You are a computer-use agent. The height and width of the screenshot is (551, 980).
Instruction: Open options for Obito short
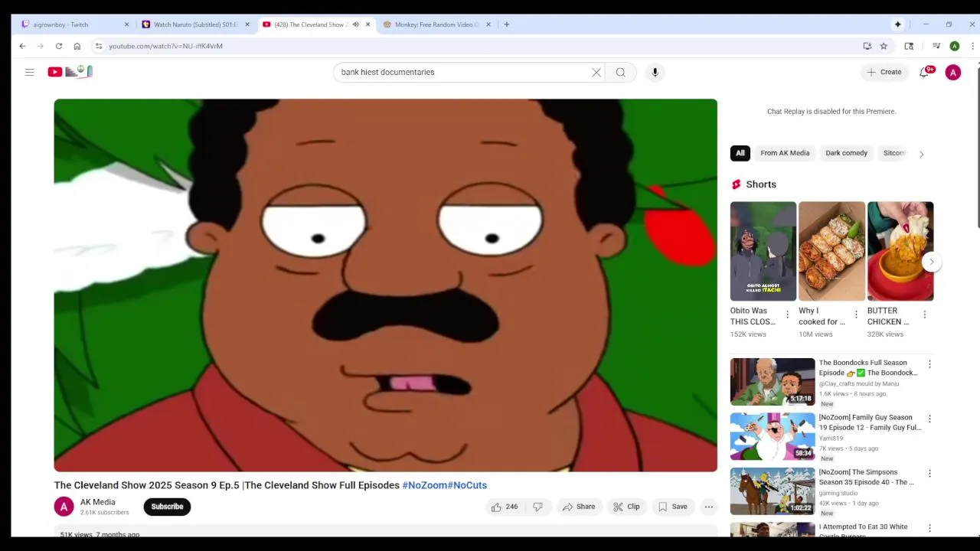tap(787, 315)
